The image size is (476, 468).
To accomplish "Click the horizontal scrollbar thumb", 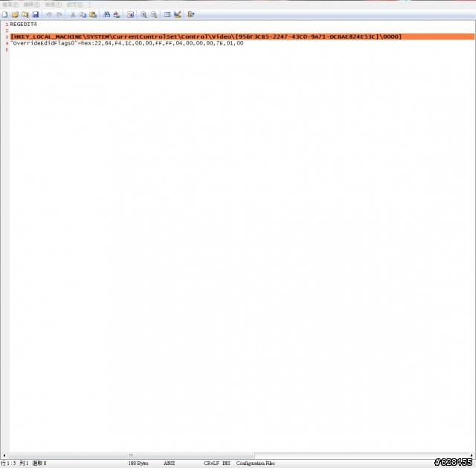I will [131, 455].
